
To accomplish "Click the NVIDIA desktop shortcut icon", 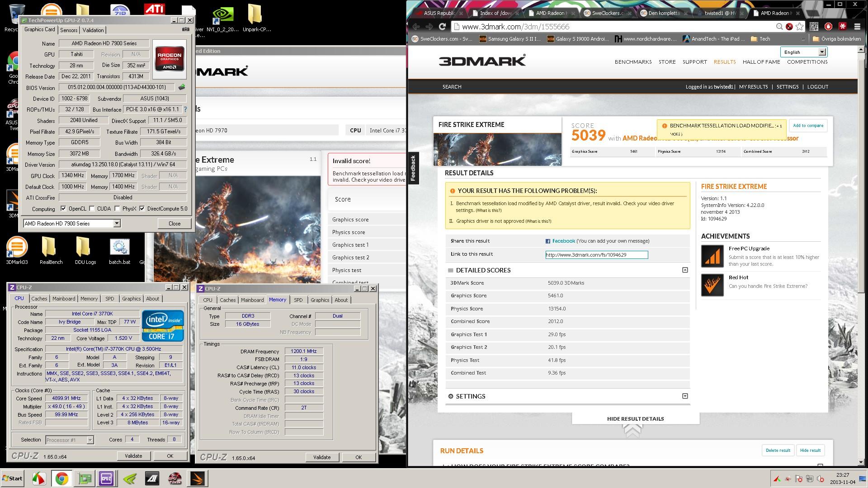I will click(x=222, y=18).
